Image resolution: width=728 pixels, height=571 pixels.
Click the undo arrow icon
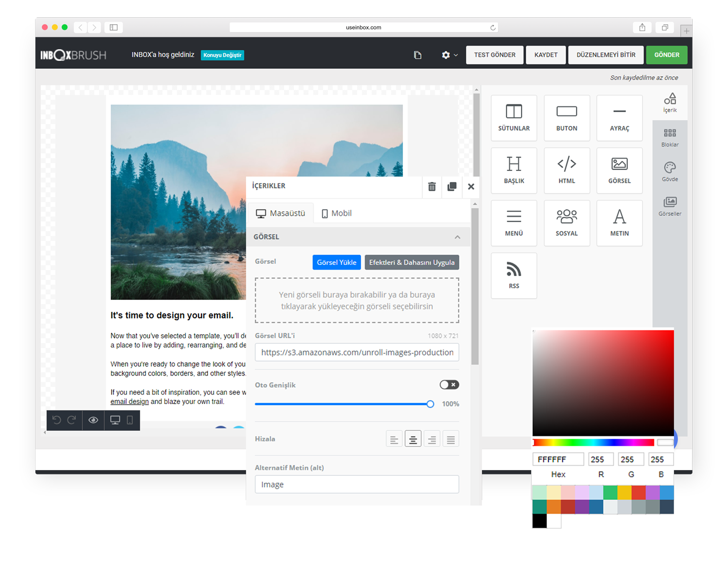click(57, 420)
